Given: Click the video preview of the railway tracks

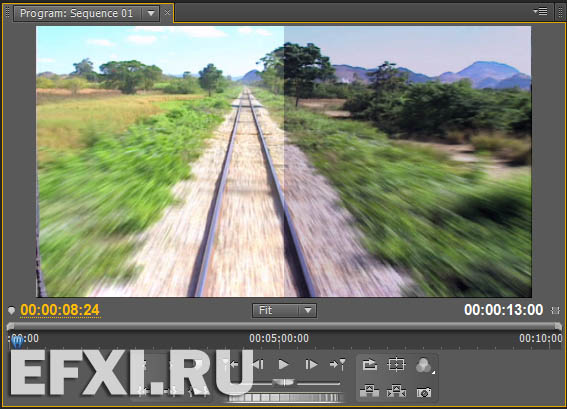Looking at the screenshot, I should (284, 161).
